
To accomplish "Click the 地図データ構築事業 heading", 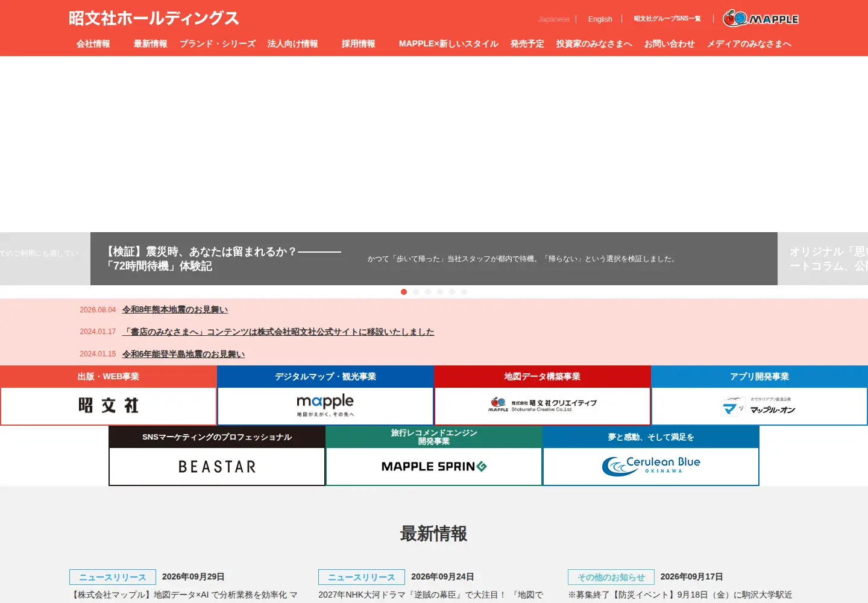I will [542, 376].
